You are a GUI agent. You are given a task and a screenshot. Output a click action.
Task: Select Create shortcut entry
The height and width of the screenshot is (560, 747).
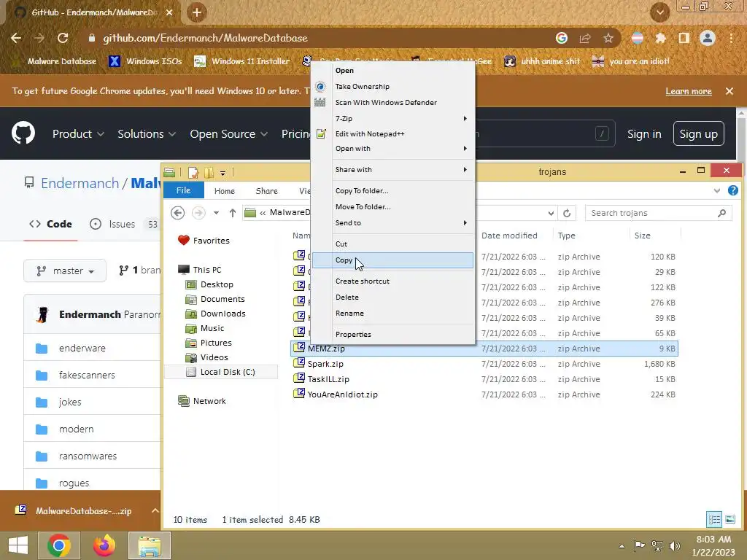[x=392, y=281]
